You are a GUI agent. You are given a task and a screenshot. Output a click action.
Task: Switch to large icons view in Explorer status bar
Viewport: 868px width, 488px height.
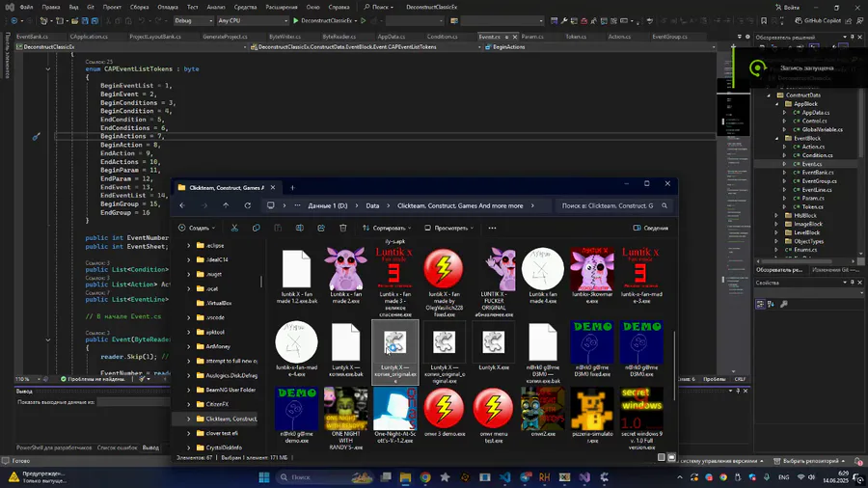671,457
